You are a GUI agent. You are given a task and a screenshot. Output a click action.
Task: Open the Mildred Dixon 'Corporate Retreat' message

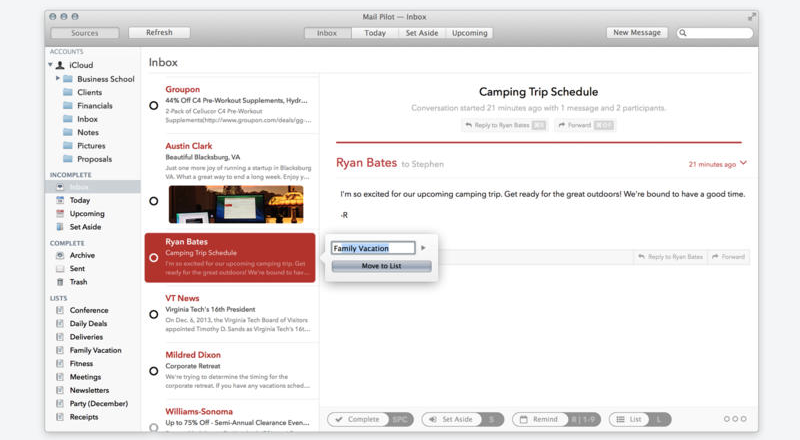click(x=232, y=371)
